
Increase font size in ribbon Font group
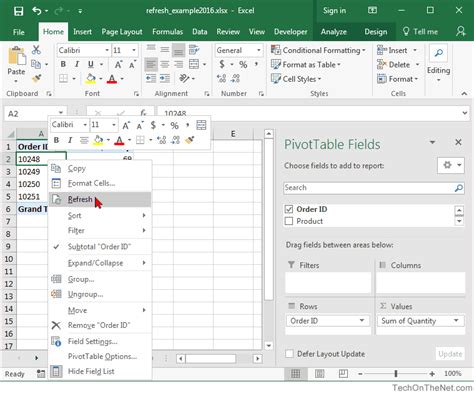[x=118, y=64]
